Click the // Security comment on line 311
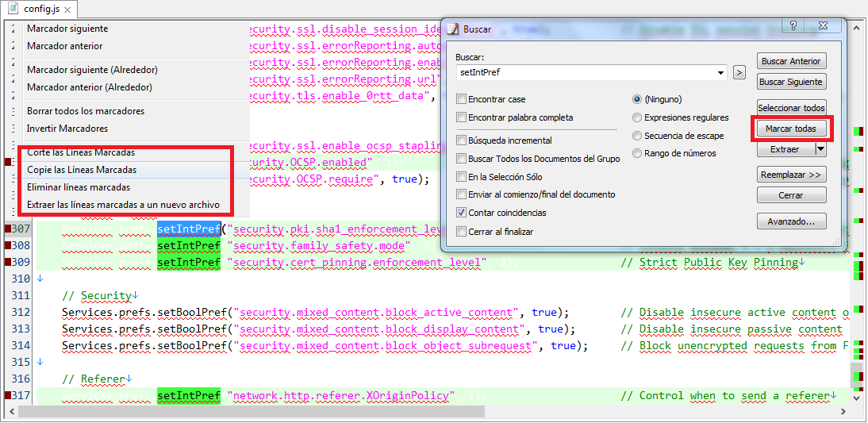This screenshot has width=868, height=423. pyautogui.click(x=97, y=295)
